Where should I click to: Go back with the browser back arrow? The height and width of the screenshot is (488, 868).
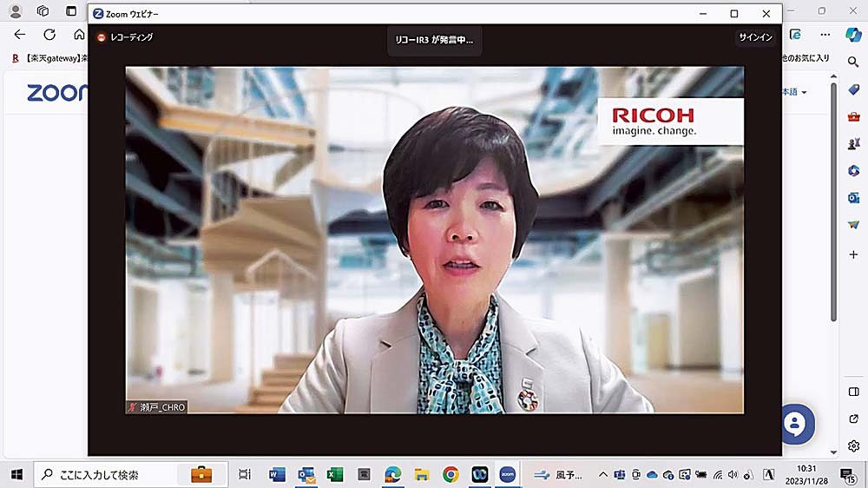tap(19, 35)
